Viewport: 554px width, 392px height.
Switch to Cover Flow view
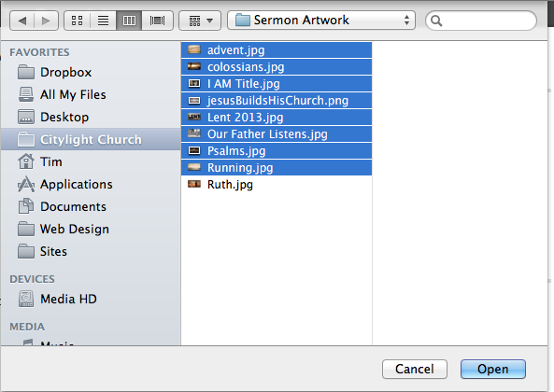click(157, 21)
